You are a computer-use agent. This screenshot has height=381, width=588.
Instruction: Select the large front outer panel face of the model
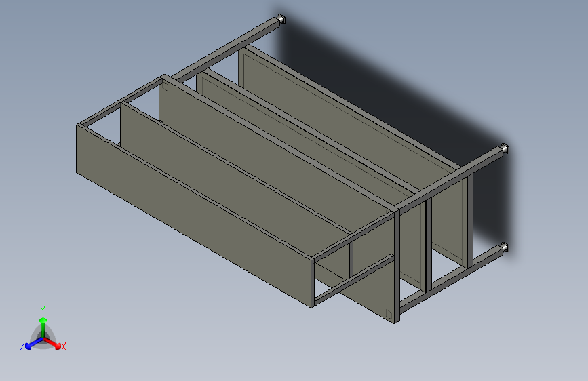(x=193, y=216)
